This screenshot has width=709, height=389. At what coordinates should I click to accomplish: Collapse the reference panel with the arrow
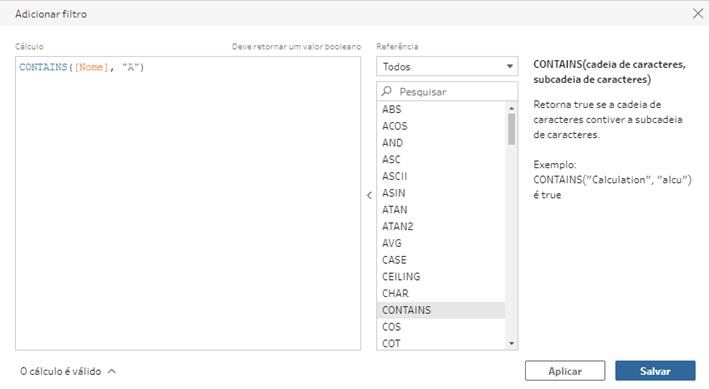click(x=369, y=195)
